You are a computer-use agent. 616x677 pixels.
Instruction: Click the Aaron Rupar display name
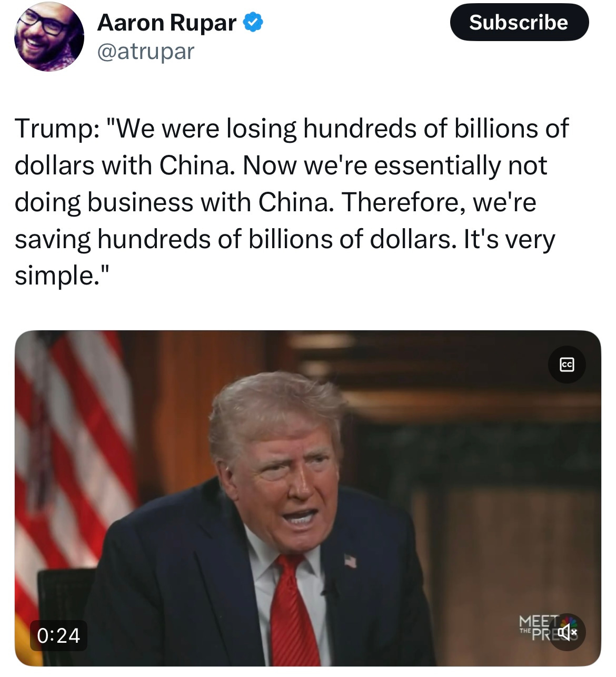[167, 23]
